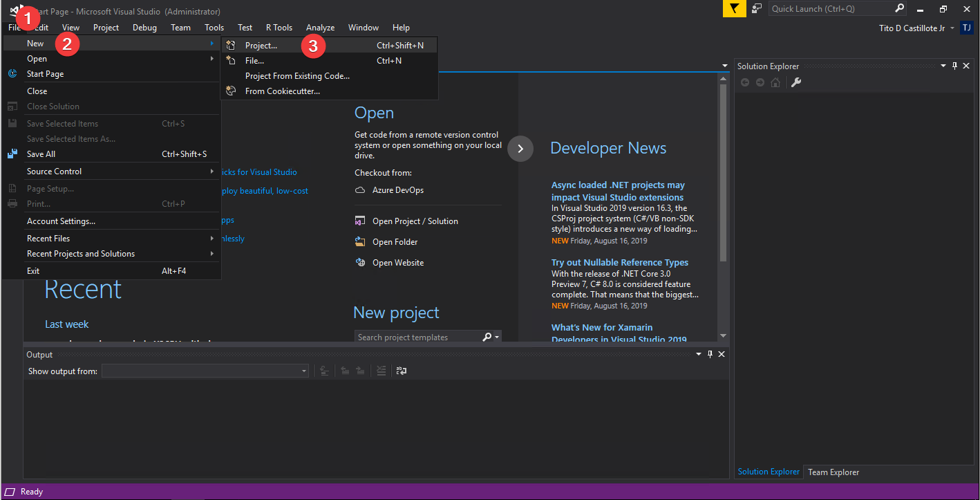This screenshot has height=500, width=980.
Task: Click the search magnifier for project templates
Action: point(487,337)
